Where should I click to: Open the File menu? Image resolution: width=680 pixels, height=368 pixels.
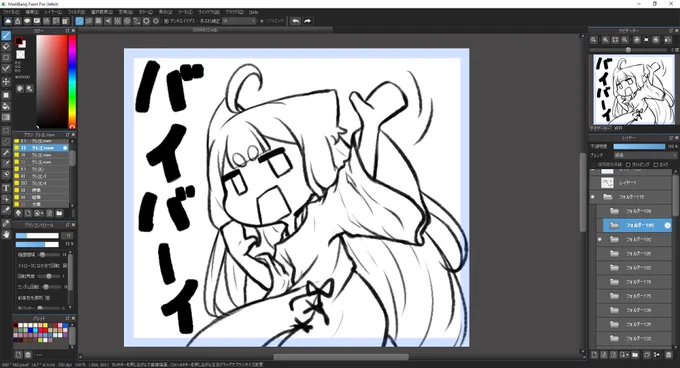(x=11, y=12)
